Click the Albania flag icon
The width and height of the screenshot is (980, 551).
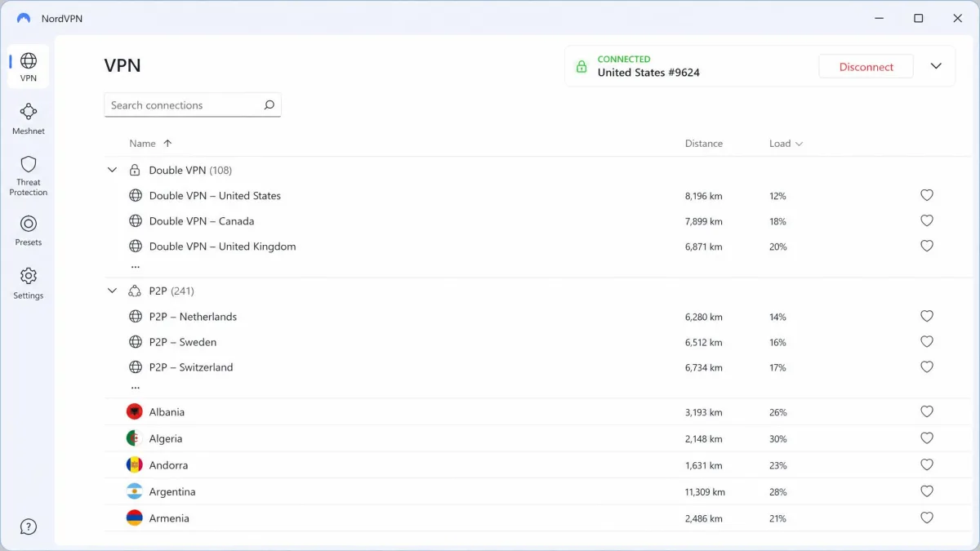pos(135,411)
